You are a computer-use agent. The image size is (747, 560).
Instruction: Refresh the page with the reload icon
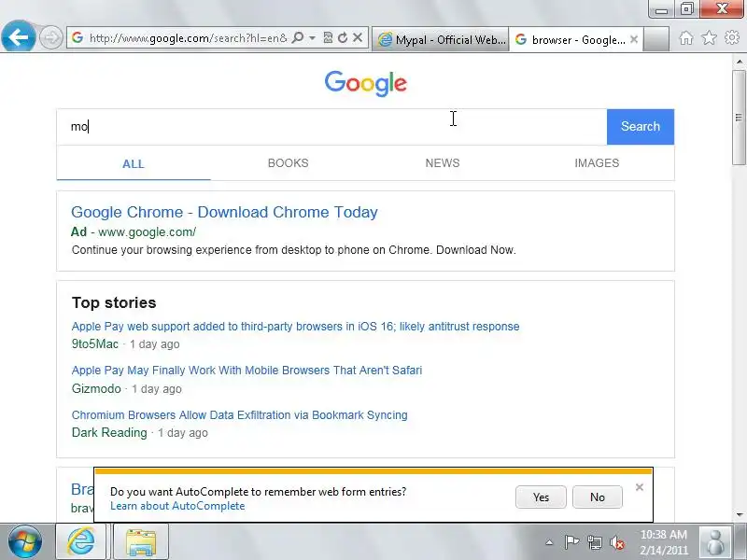pos(343,37)
